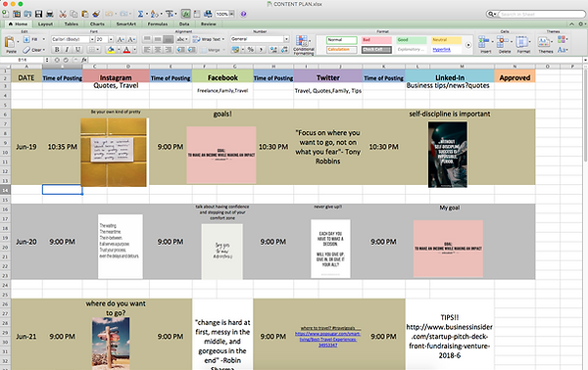The width and height of the screenshot is (588, 370).
Task: Switch to the Charts ribbon tab
Action: [97, 23]
